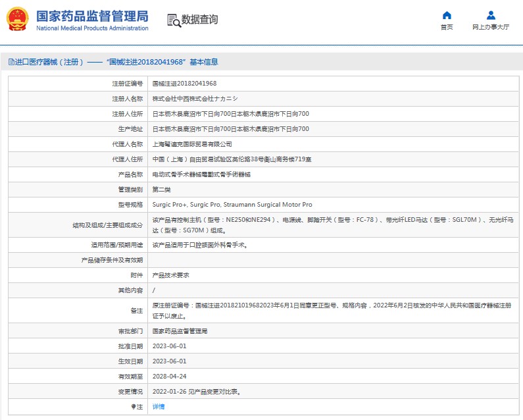The width and height of the screenshot is (523, 420).
Task: Open the 数据查询 search icon
Action: click(174, 20)
